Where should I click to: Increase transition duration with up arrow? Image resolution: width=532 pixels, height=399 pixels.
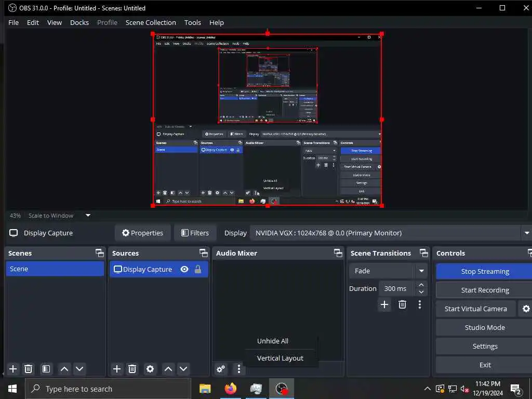coord(421,285)
